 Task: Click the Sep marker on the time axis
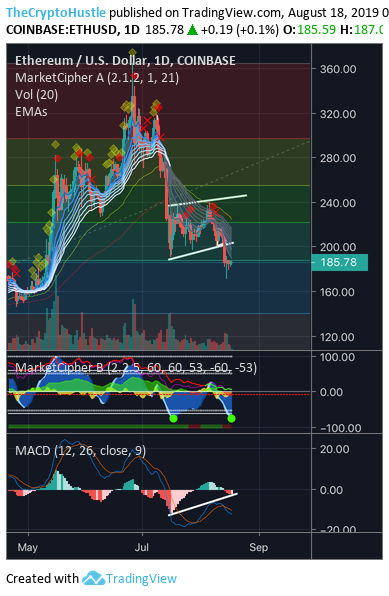click(x=259, y=547)
